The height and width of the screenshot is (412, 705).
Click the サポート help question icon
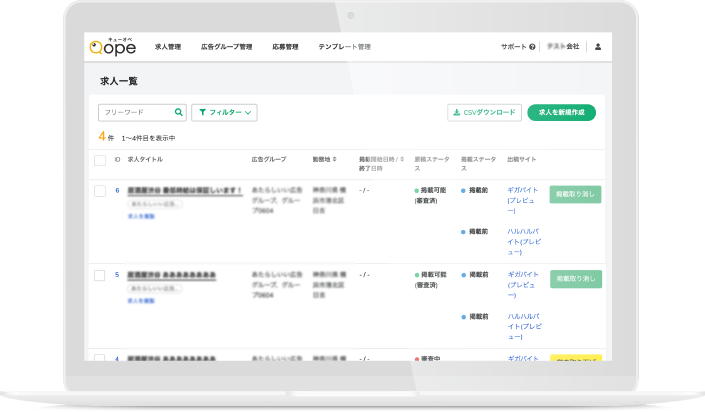(532, 47)
